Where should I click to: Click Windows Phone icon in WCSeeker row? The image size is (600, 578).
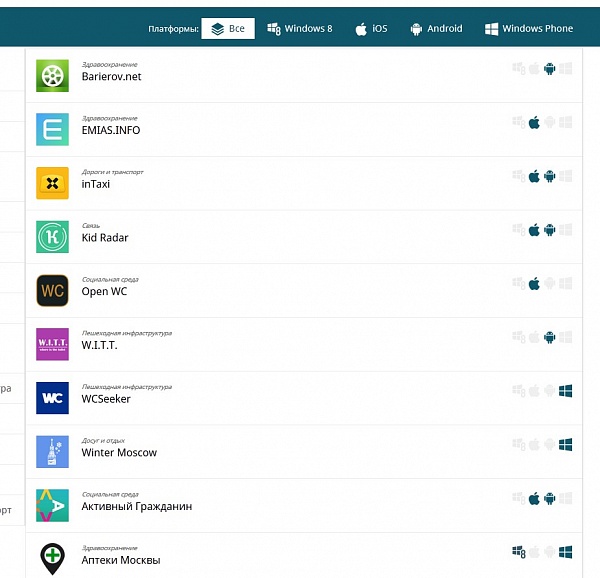pos(566,391)
